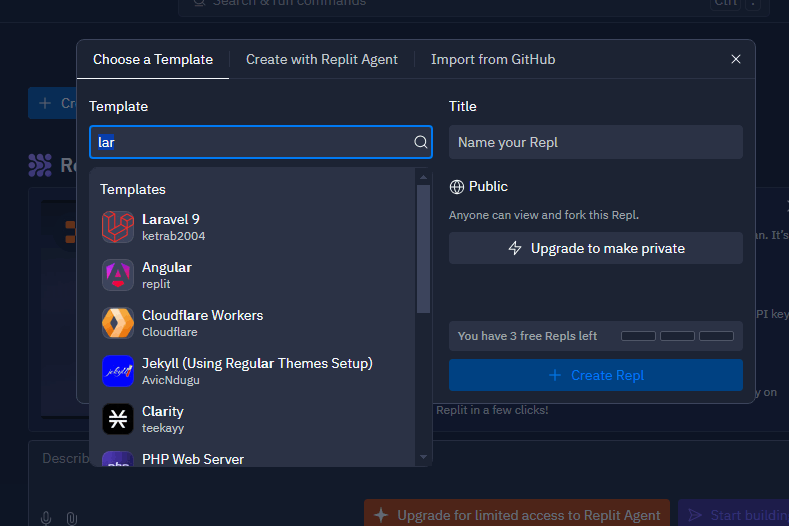
Task: Click You have 3 free Repls left text
Action: (x=527, y=336)
